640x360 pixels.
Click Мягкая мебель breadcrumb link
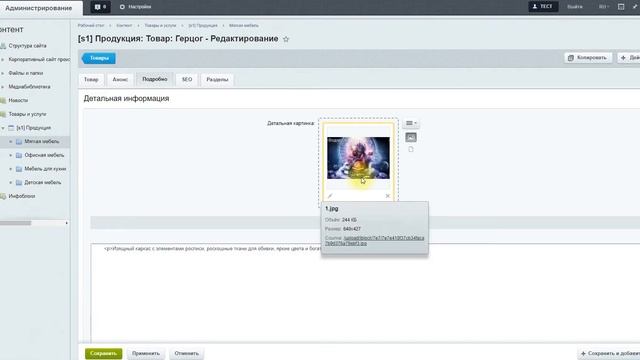pos(244,25)
